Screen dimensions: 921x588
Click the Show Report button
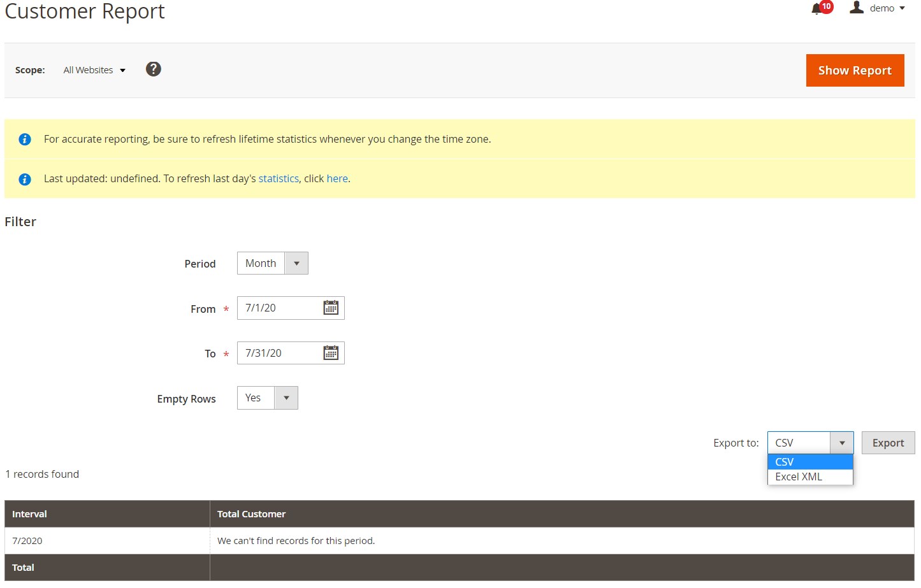pos(855,70)
